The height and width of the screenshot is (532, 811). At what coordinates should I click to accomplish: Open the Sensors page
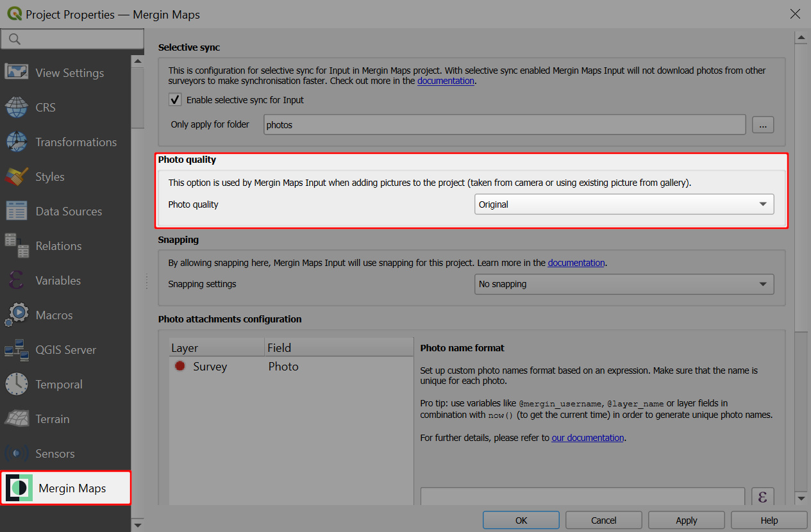point(65,453)
